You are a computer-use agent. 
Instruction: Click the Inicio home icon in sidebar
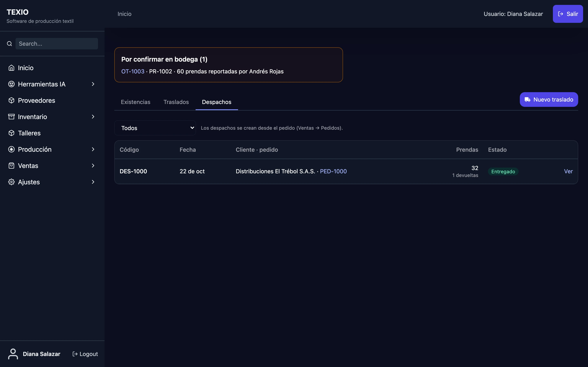tap(11, 68)
